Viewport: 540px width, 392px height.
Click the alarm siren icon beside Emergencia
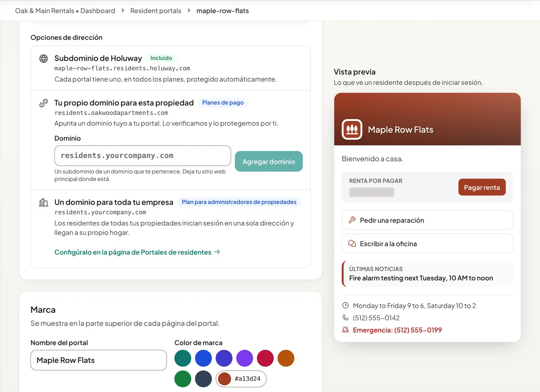coord(345,330)
